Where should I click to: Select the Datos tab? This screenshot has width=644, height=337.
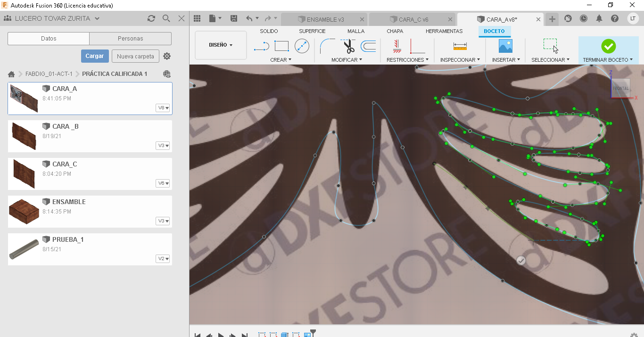(49, 39)
